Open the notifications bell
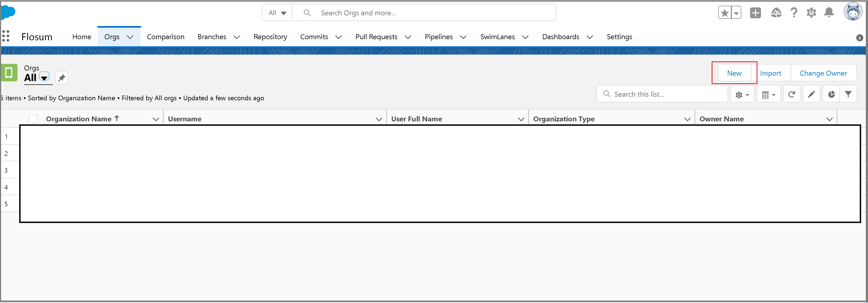868x303 pixels. tap(829, 13)
